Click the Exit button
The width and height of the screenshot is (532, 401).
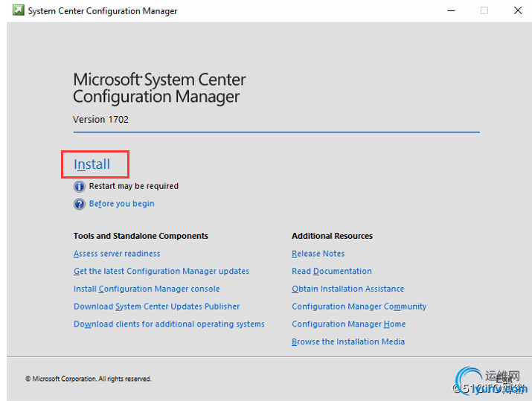point(503,379)
